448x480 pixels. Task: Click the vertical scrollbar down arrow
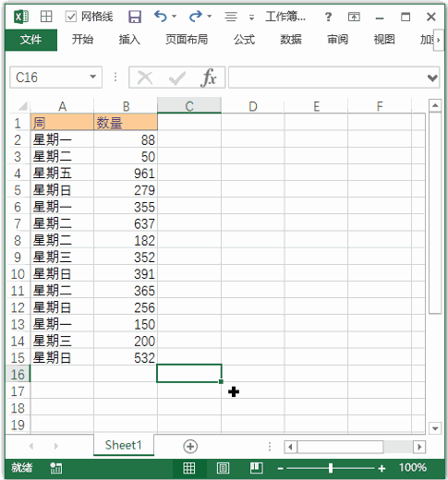435,428
